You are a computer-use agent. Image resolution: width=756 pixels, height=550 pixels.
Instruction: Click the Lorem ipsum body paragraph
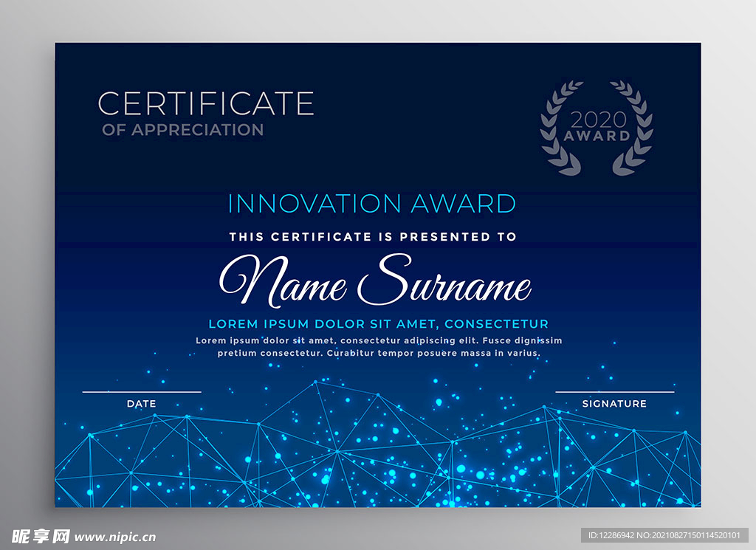(379, 346)
